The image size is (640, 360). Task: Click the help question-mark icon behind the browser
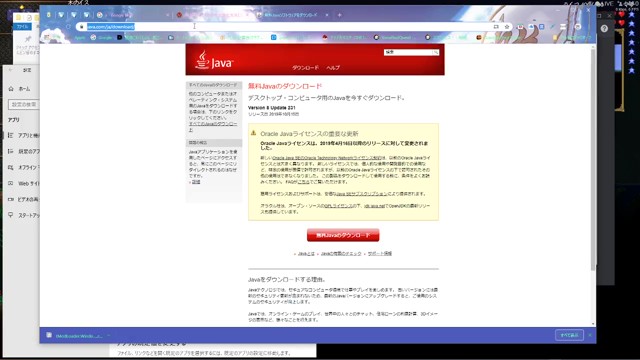[604, 28]
